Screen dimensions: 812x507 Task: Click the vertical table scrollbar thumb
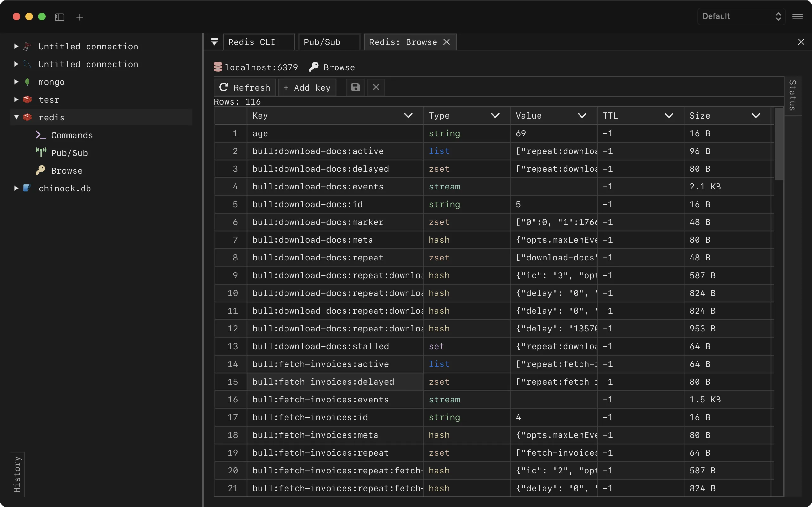click(779, 144)
